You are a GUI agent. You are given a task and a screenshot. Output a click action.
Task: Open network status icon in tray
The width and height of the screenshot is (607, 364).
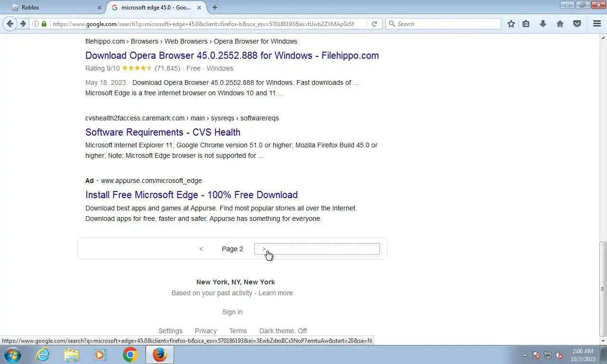548,355
